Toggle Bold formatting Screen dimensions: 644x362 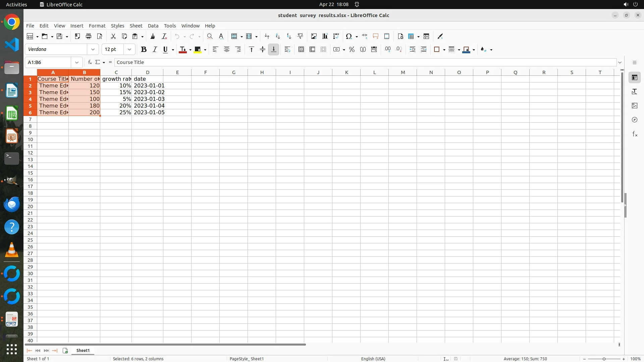[144, 50]
